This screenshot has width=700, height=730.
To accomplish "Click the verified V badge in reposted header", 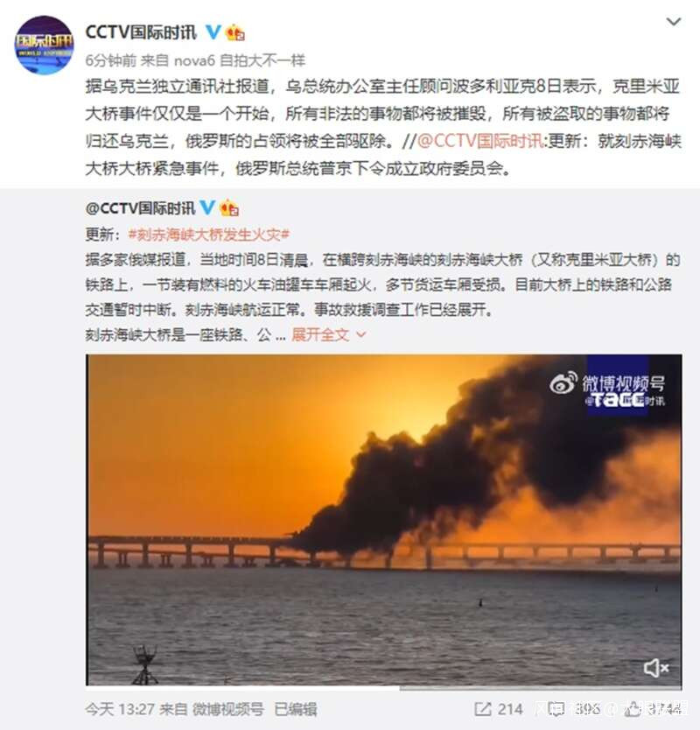I will pyautogui.click(x=207, y=207).
